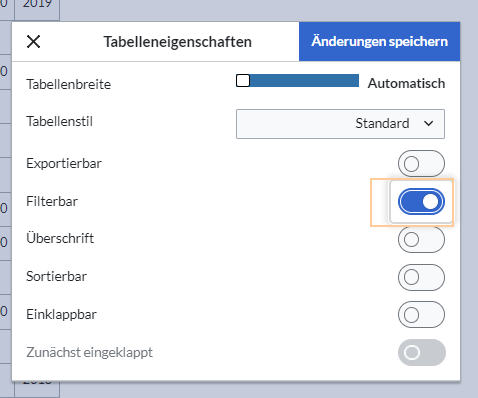Viewport: 478px width, 398px height.
Task: Click the Sortierbar label text
Action: [57, 276]
